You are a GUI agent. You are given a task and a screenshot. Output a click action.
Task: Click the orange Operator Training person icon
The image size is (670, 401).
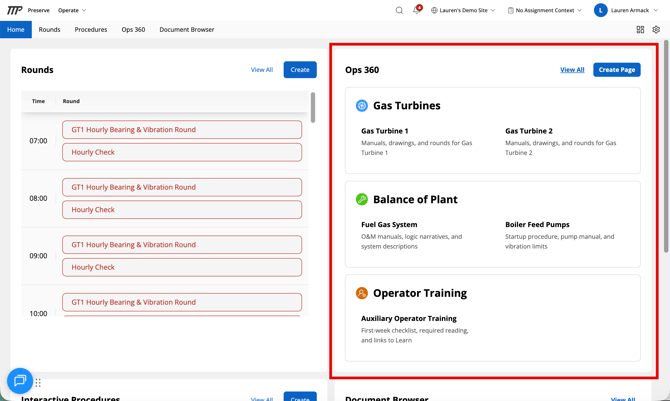(361, 293)
